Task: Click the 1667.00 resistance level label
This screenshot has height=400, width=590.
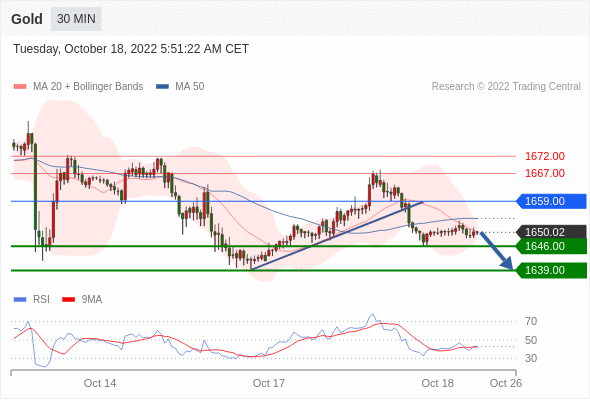Action: pos(545,173)
